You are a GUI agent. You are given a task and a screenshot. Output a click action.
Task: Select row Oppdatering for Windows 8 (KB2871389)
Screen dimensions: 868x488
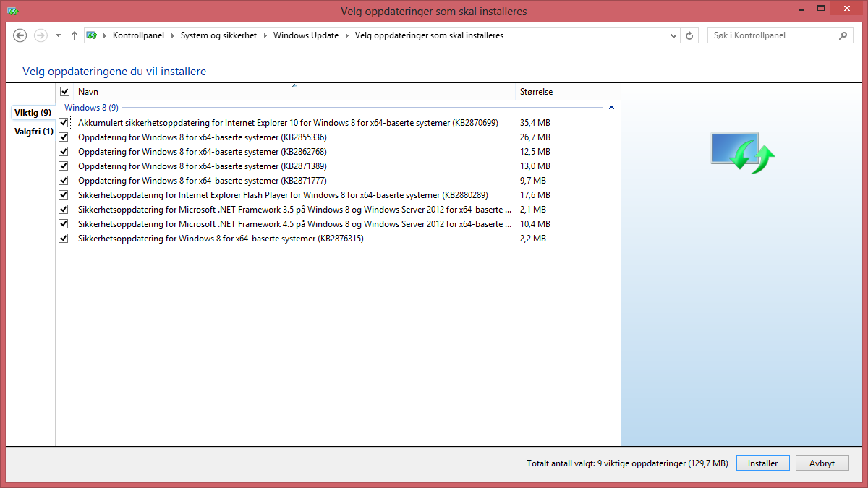[203, 166]
